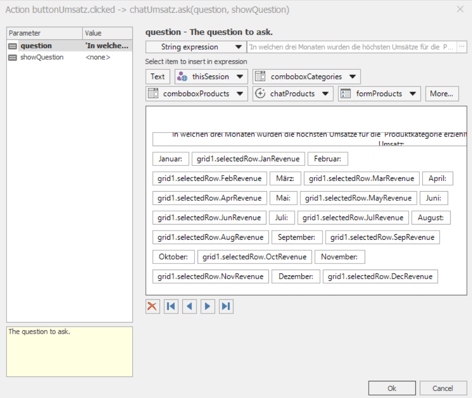Image resolution: width=472 pixels, height=398 pixels.
Task: Select the grid1.selectedRow.OctRevenue token
Action: (255, 257)
